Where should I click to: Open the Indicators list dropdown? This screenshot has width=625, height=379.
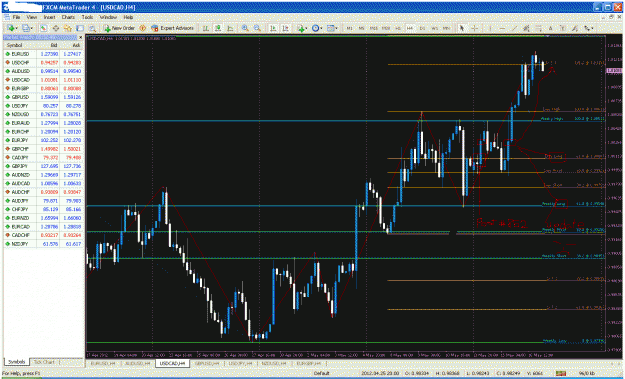tap(302, 28)
